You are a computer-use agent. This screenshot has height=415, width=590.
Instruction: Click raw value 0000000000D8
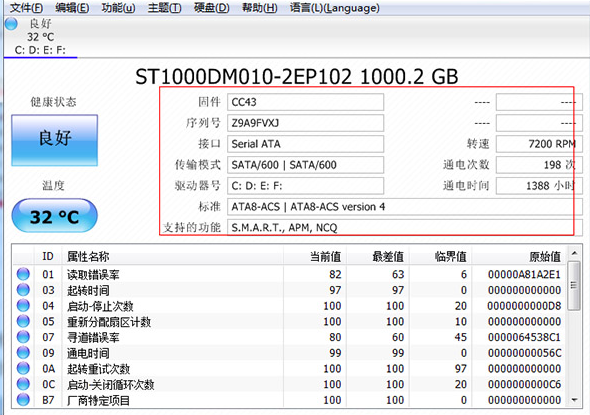[x=524, y=306]
